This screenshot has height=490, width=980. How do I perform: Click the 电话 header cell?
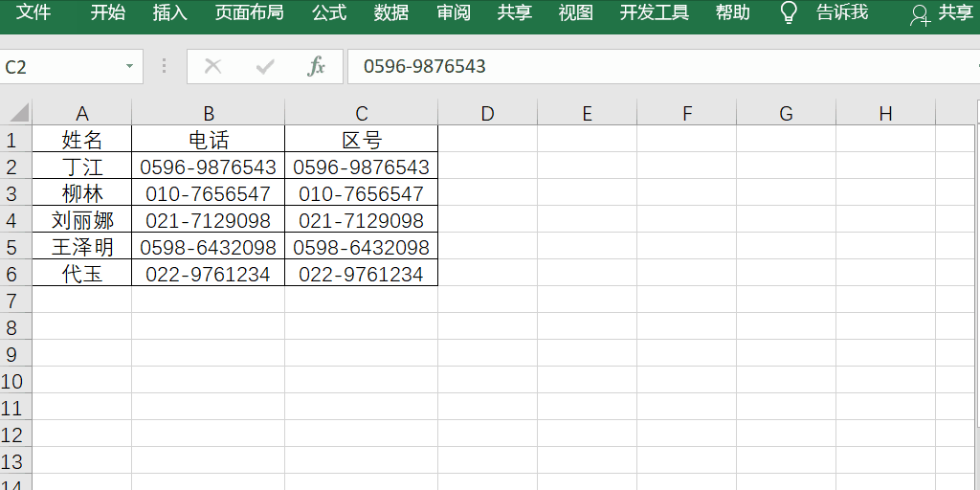pyautogui.click(x=208, y=139)
